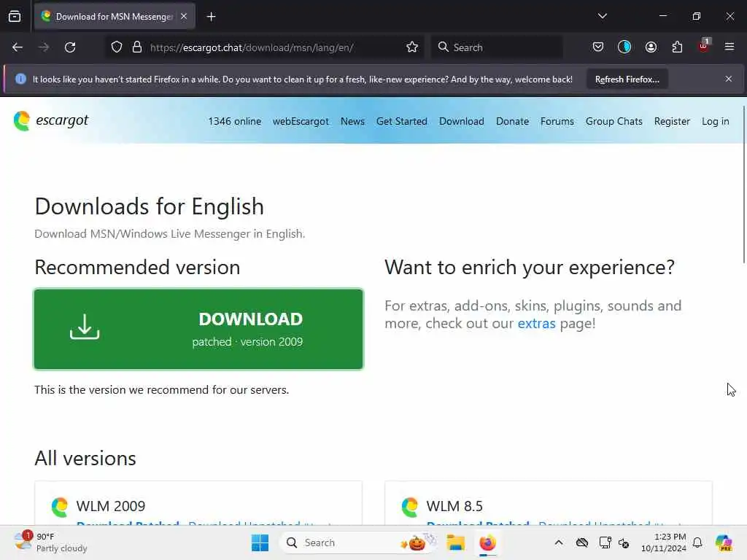Open Get Started in the navigation
This screenshot has height=560, width=747.
point(402,122)
